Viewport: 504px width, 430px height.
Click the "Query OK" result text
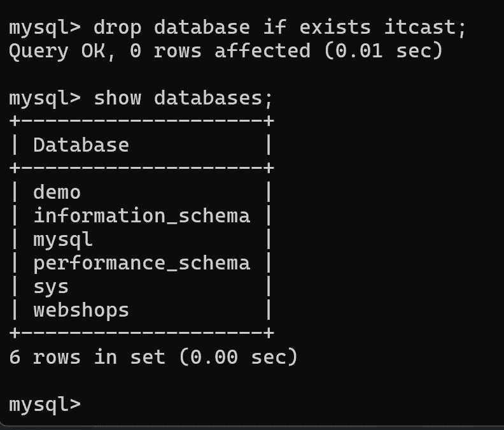(57, 51)
